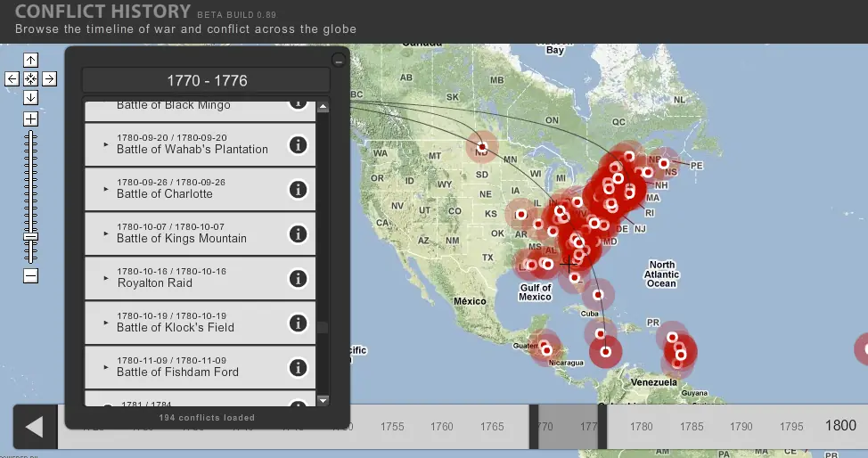Open info for Battle of Fishdam Ford
Viewport: 868px width, 458px height.
click(x=298, y=368)
